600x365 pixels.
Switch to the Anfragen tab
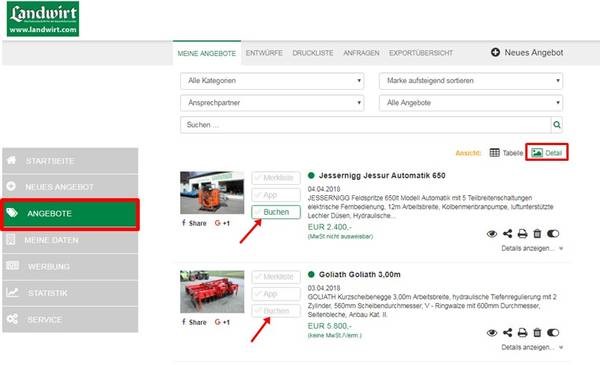click(x=361, y=53)
